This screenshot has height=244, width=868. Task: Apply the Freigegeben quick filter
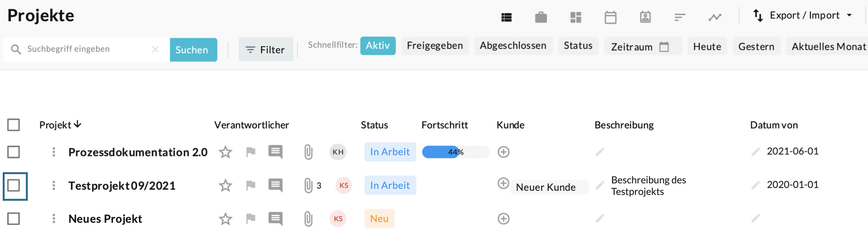click(435, 46)
